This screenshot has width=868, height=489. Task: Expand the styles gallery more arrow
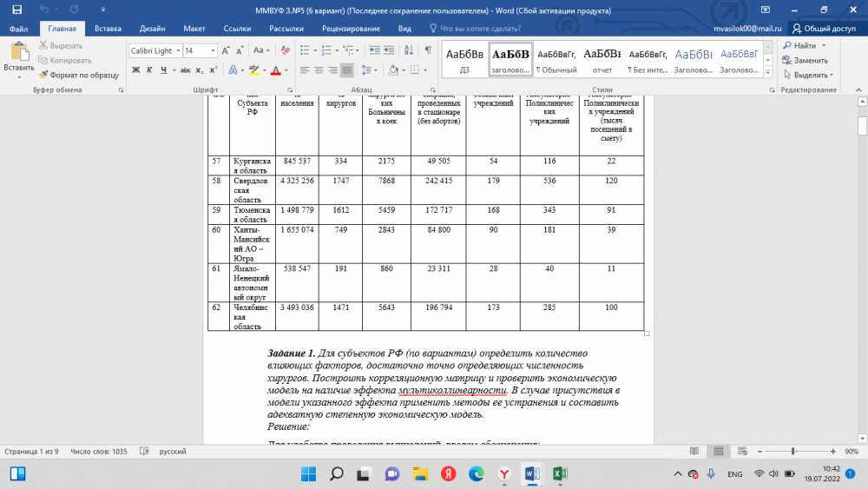click(769, 75)
